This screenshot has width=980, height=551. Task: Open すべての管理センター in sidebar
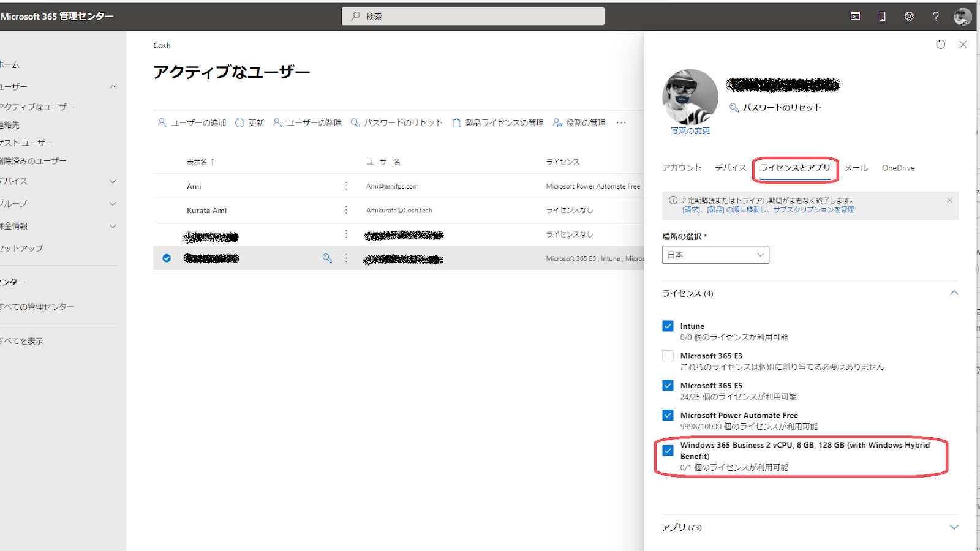click(37, 307)
